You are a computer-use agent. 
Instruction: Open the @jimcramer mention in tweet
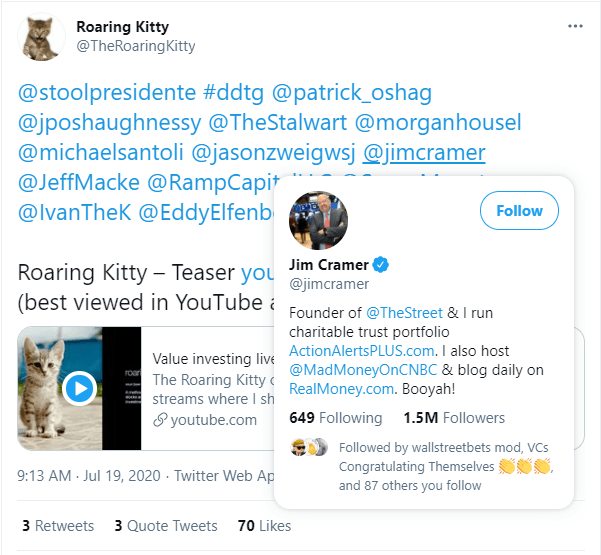click(424, 153)
